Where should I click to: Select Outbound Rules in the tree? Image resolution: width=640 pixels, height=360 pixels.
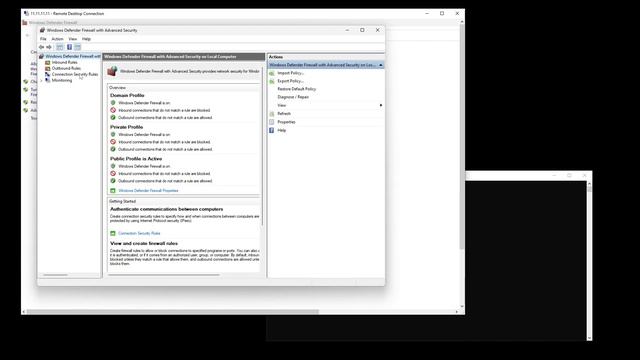pyautogui.click(x=66, y=68)
